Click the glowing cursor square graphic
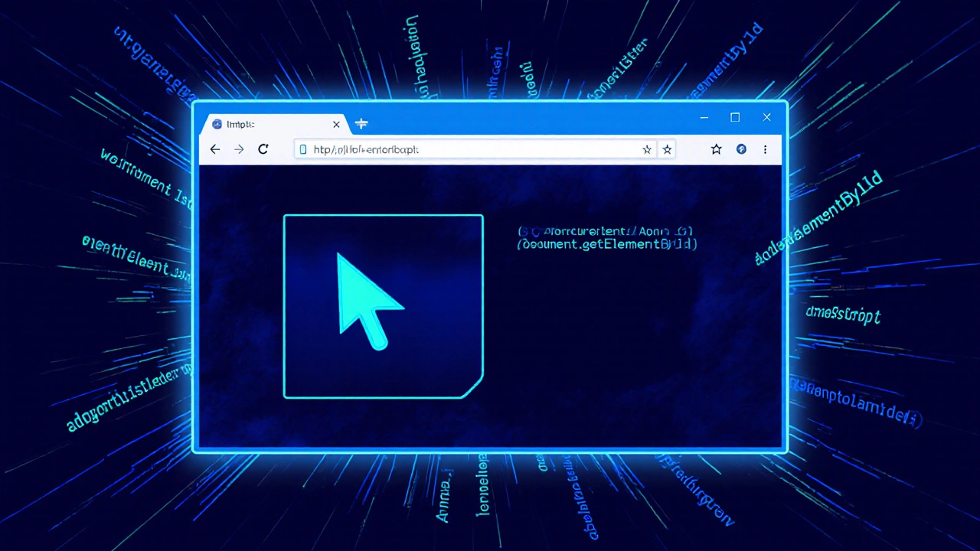980x551 pixels. [x=383, y=306]
